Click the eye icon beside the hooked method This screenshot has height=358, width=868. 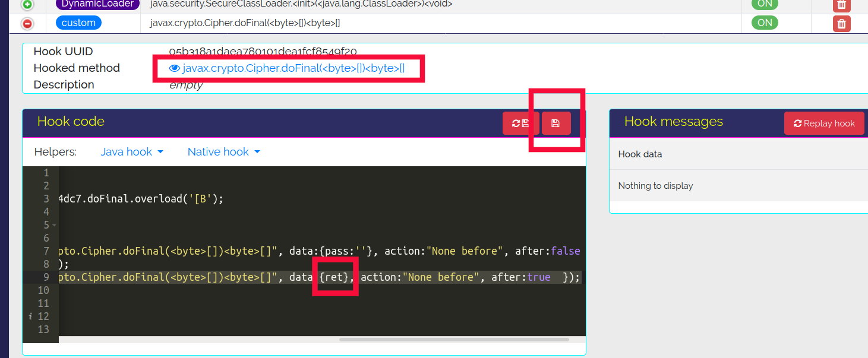coord(175,68)
